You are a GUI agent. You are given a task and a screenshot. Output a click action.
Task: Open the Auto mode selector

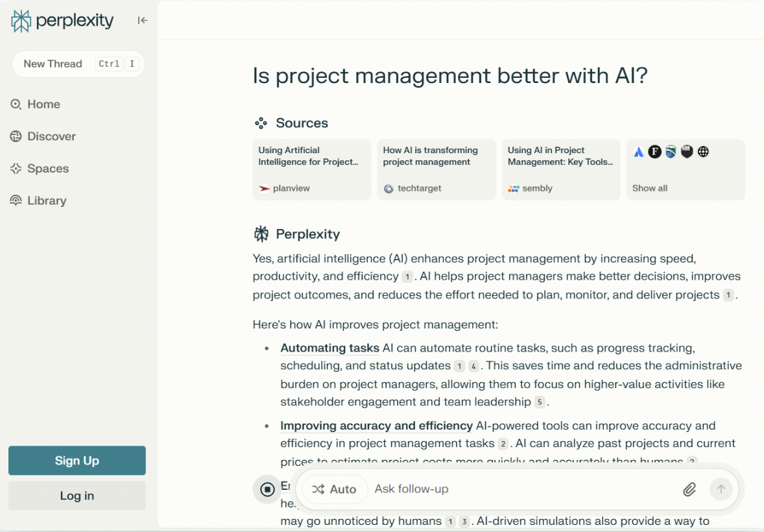[x=334, y=489]
